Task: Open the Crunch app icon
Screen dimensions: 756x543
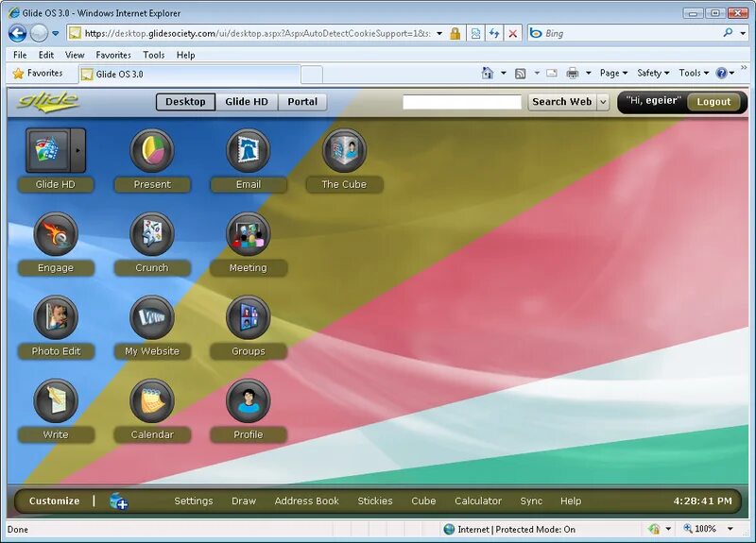Action: click(x=152, y=234)
